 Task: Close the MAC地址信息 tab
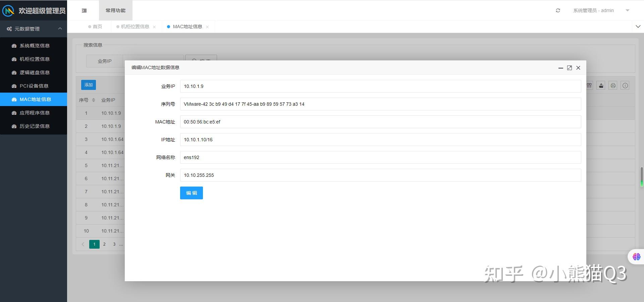[207, 27]
